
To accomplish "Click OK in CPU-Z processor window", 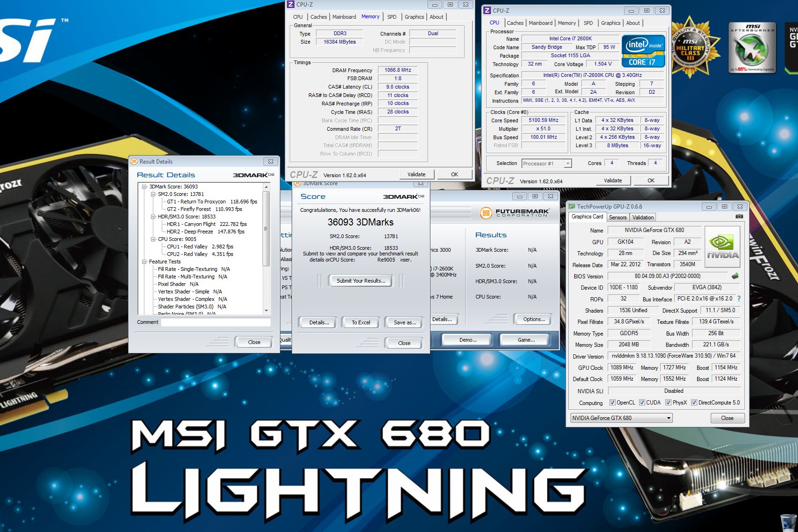I will point(651,180).
